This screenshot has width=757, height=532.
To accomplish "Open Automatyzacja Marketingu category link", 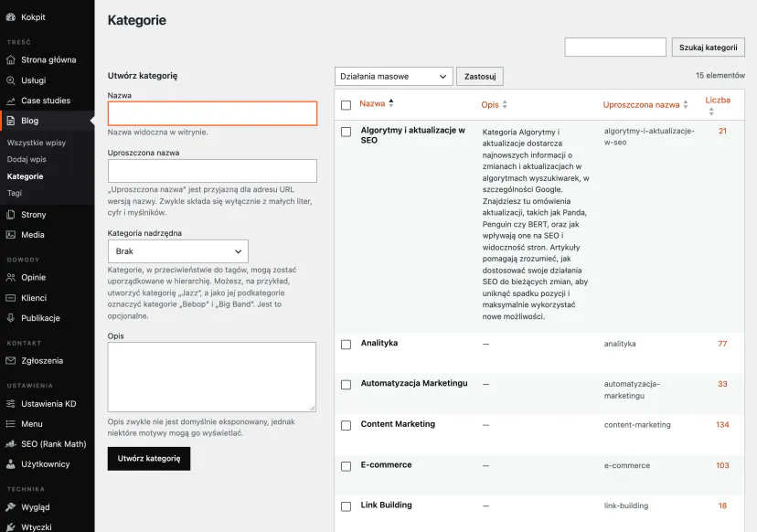I will coord(414,383).
